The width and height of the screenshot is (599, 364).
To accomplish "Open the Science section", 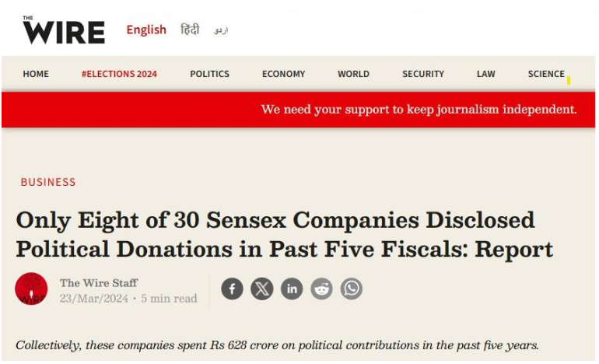I will click(546, 74).
